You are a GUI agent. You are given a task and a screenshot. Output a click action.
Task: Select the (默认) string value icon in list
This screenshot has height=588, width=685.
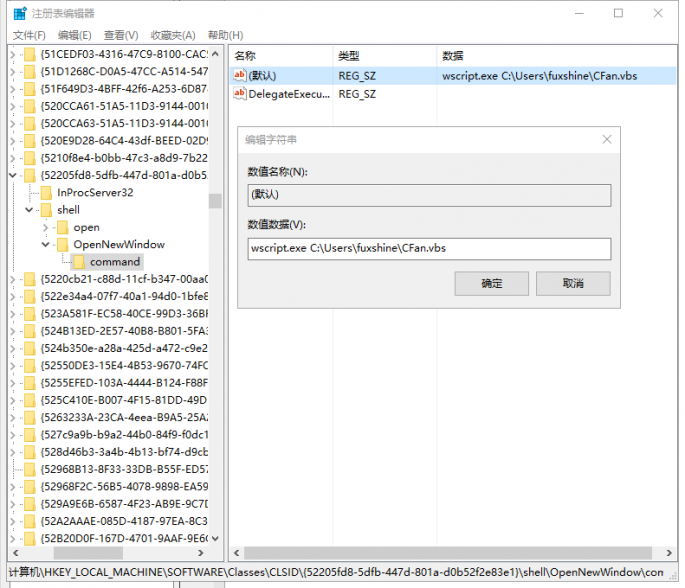[239, 75]
